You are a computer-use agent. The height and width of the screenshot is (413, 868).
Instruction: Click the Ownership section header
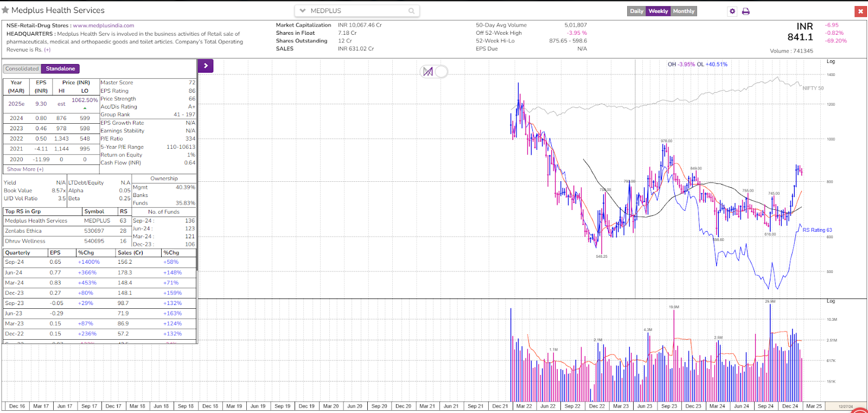(164, 179)
